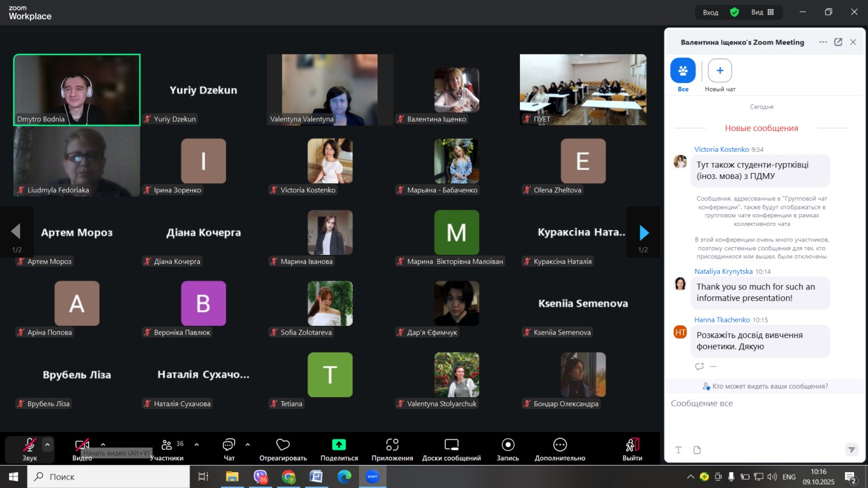
Task: Click the green shield encryption icon
Action: [x=734, y=12]
